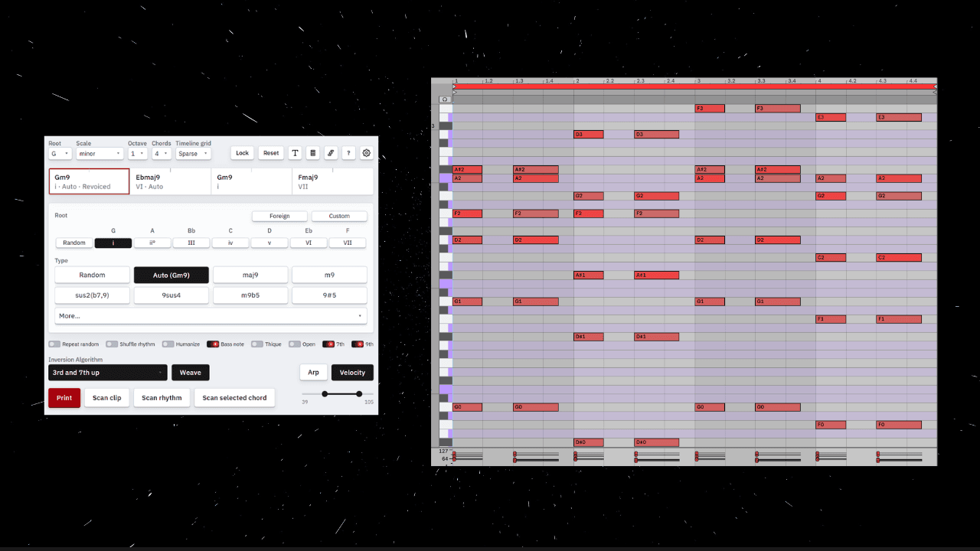The image size is (980, 551).
Task: Disable the Bass note switch
Action: (213, 344)
